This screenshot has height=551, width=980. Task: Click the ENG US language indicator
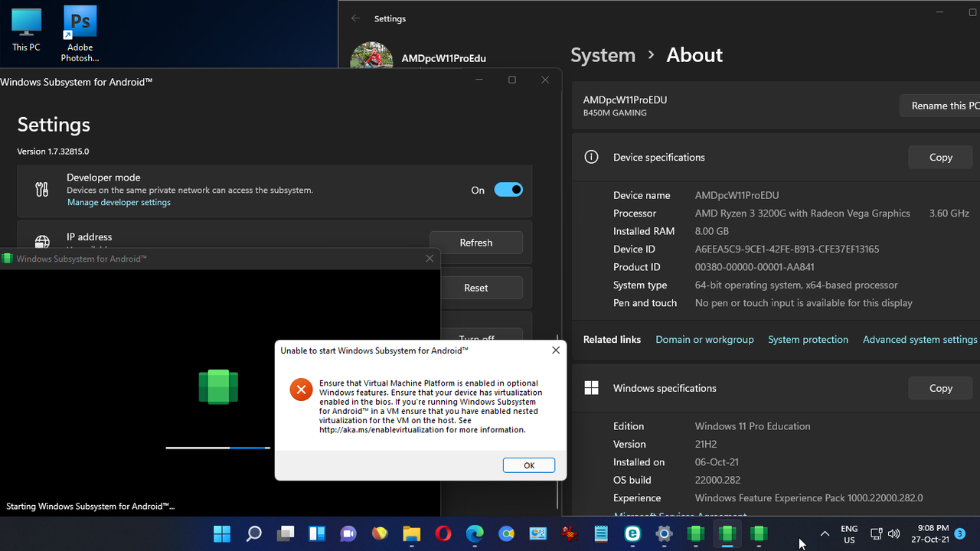(x=849, y=534)
